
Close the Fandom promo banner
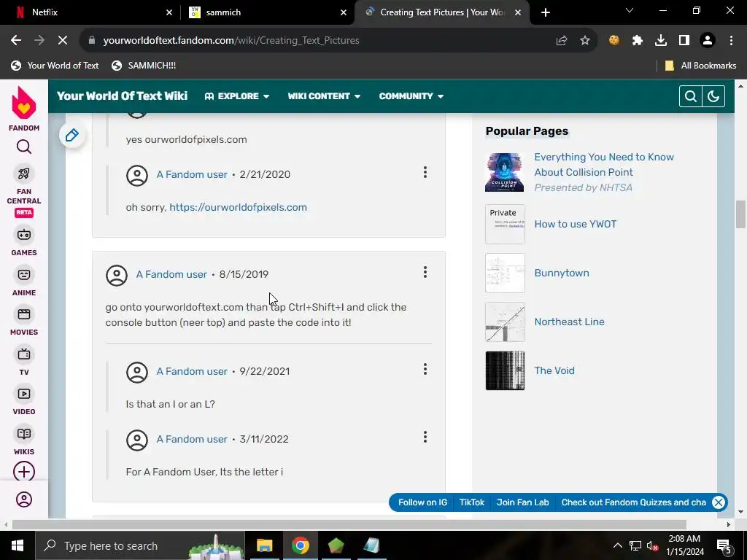718,502
